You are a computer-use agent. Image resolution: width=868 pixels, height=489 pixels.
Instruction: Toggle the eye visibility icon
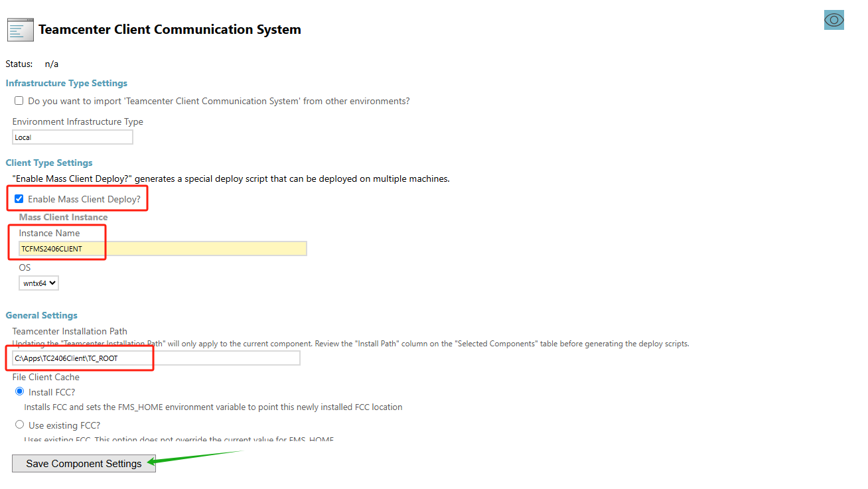[x=833, y=20]
